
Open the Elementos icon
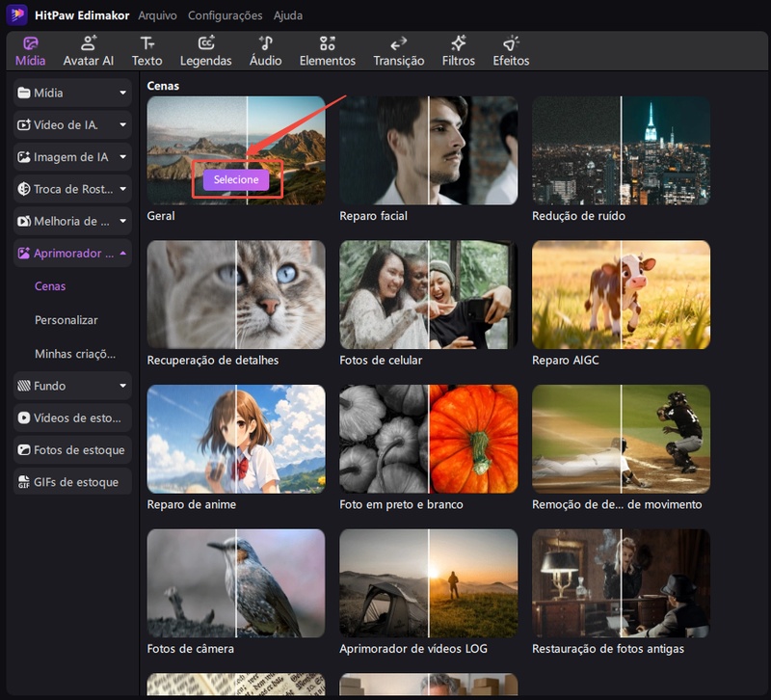pyautogui.click(x=328, y=44)
